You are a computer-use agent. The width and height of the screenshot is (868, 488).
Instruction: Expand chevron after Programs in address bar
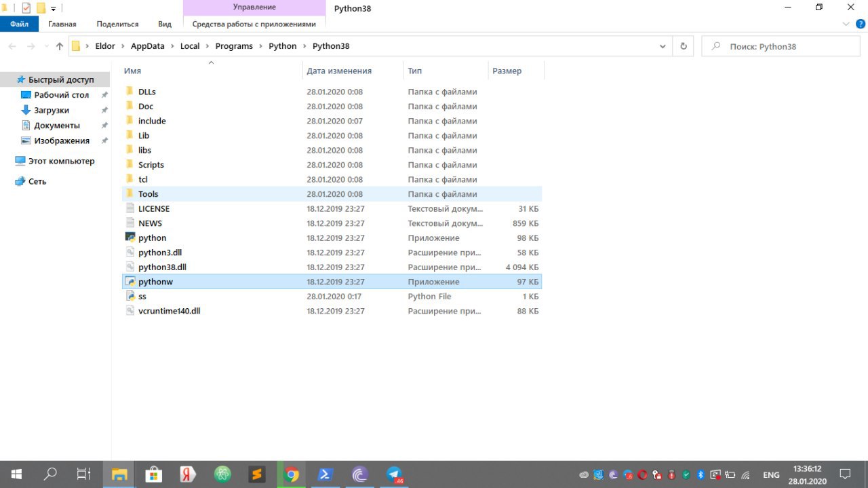point(260,46)
